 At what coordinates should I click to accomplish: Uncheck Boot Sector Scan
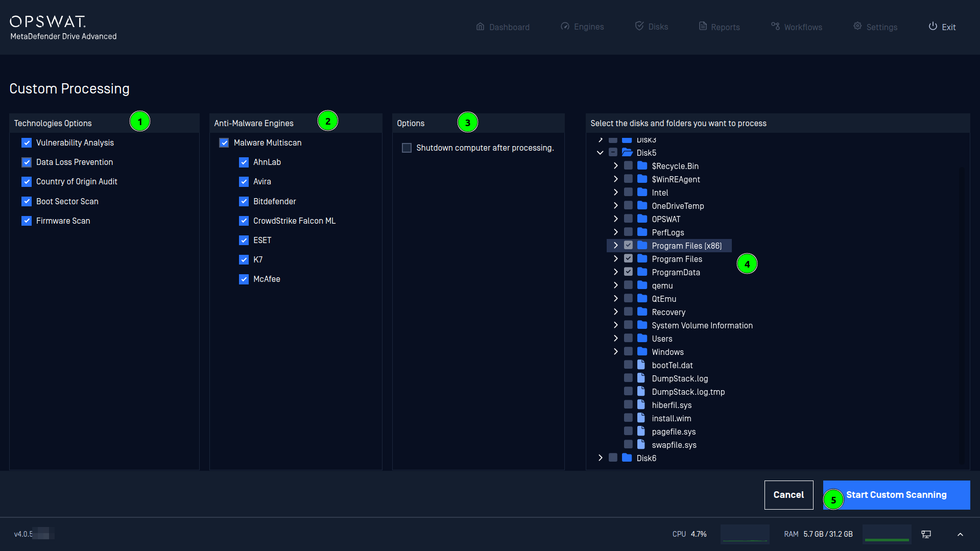tap(27, 202)
